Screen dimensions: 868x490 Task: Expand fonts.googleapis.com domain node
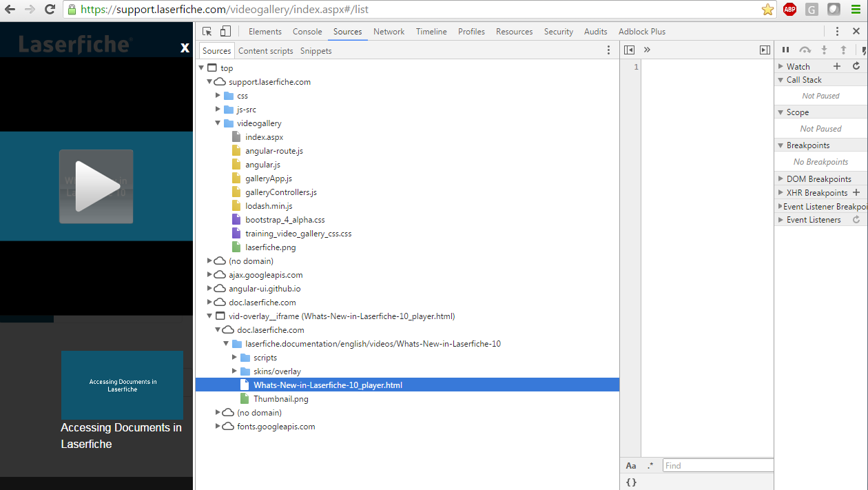(218, 426)
